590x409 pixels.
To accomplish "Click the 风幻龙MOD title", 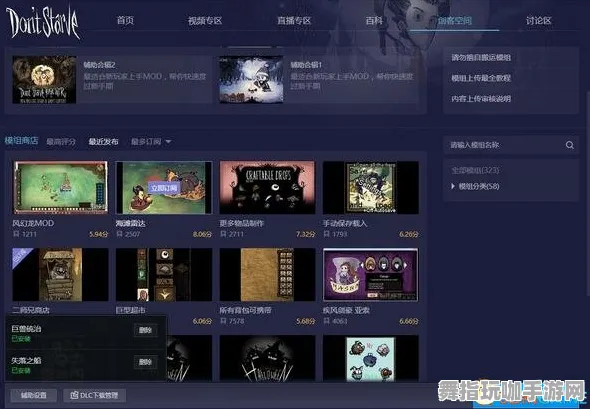I will [x=33, y=223].
